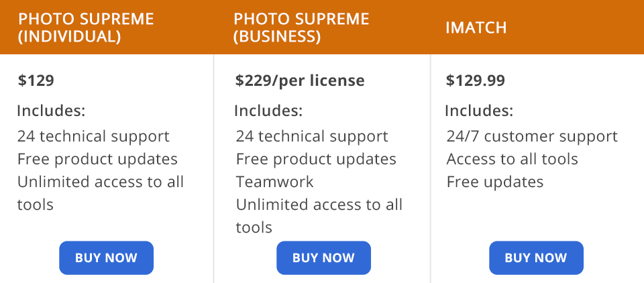The height and width of the screenshot is (283, 644).
Task: Click the Teamwork feature line
Action: coord(274,182)
